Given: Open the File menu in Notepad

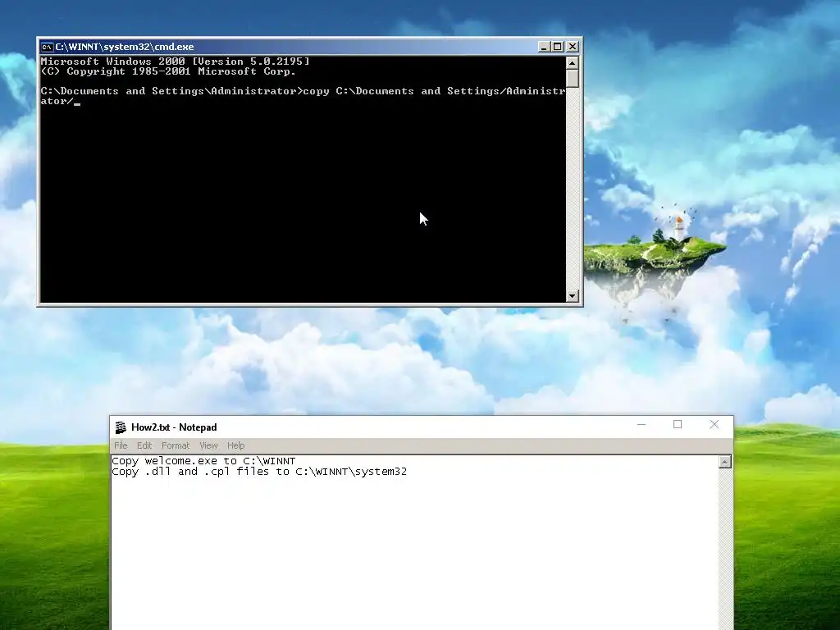Looking at the screenshot, I should [121, 445].
